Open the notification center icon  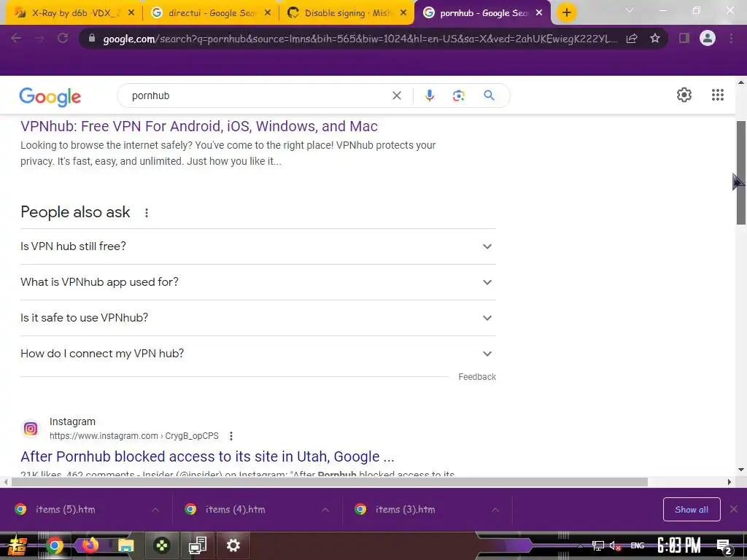(x=724, y=546)
